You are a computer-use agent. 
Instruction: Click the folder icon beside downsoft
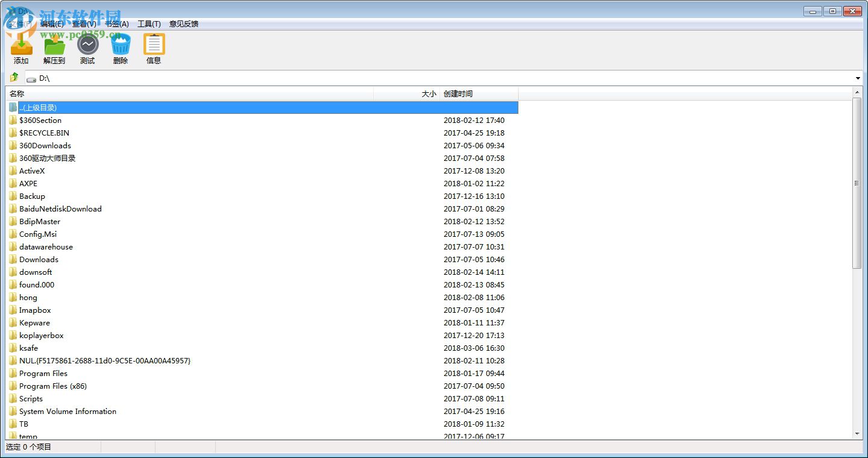13,272
